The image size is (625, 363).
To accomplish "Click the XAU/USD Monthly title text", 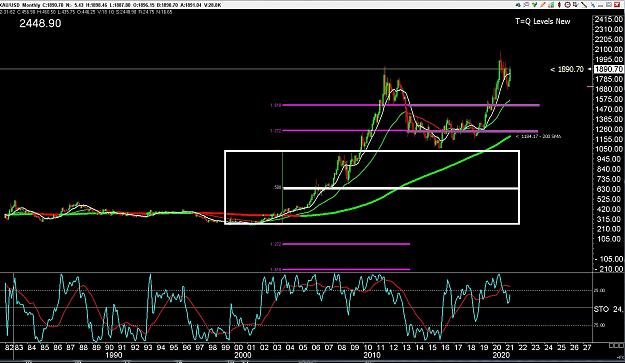I will tap(21, 5).
